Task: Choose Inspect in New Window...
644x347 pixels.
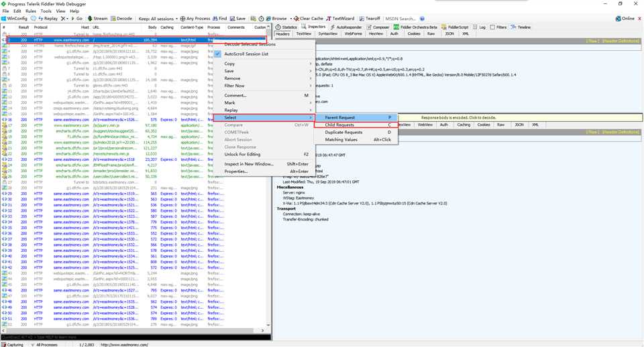Action: (x=264, y=163)
